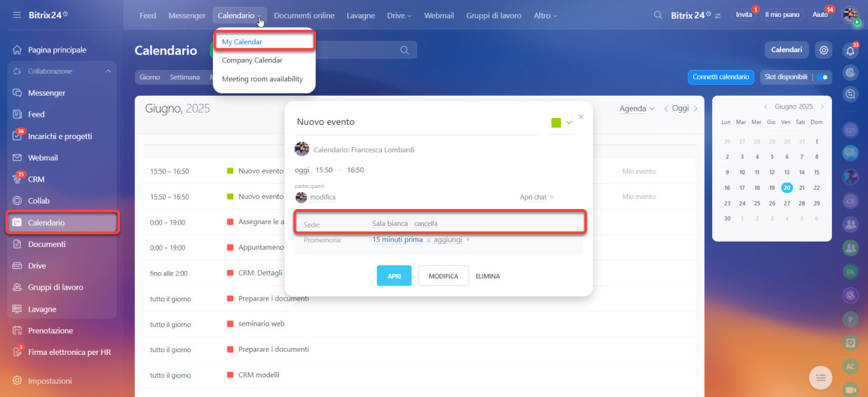Open calendar settings gear icon
Image resolution: width=868 pixels, height=397 pixels.
(x=824, y=50)
